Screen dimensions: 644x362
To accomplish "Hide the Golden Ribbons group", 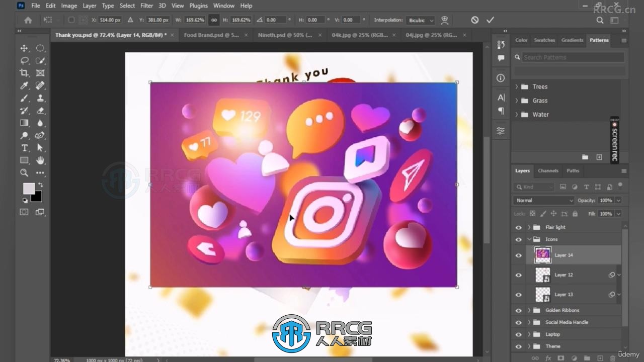I will pos(519,310).
